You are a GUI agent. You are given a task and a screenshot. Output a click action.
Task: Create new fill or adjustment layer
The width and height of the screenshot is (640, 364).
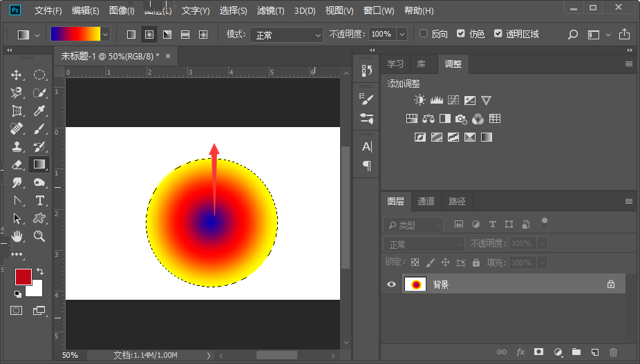(x=558, y=352)
